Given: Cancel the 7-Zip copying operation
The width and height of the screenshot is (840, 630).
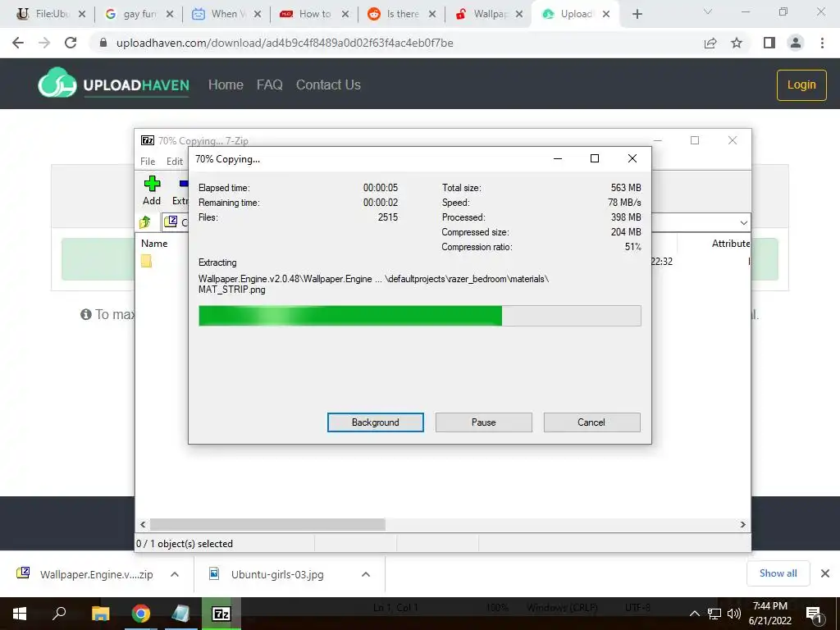Looking at the screenshot, I should pyautogui.click(x=591, y=422).
